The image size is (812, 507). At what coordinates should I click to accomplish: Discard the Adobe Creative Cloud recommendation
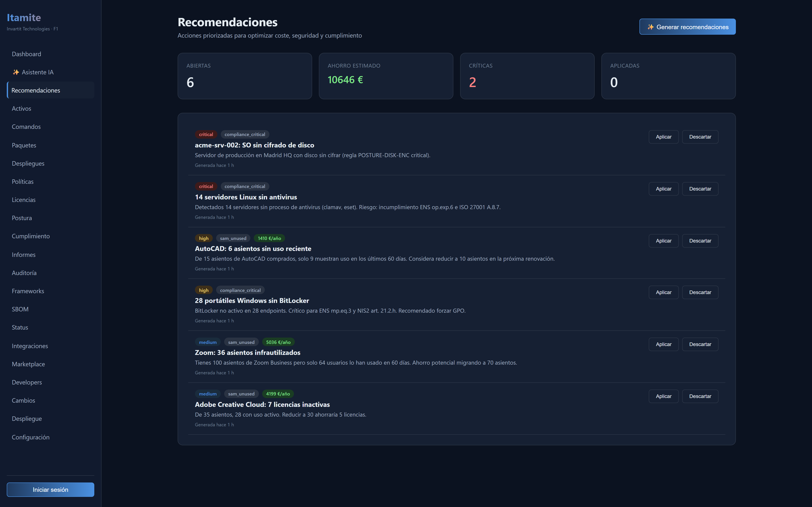click(700, 396)
